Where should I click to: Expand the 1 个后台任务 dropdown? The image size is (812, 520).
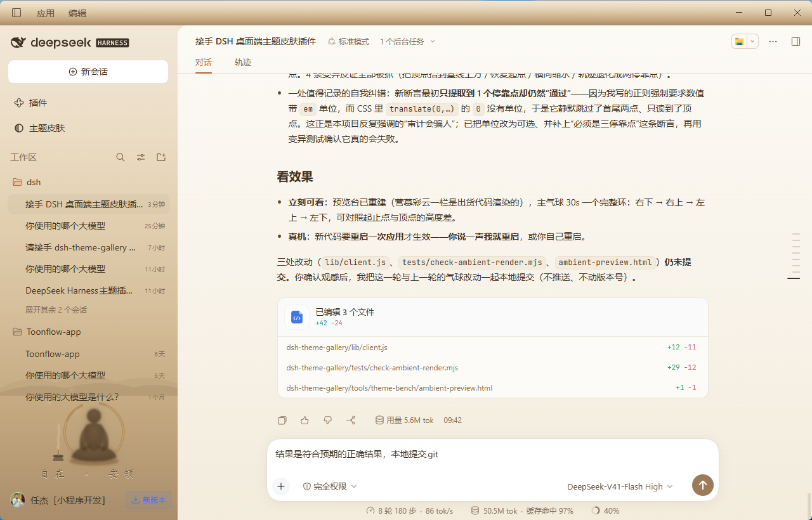tap(408, 41)
